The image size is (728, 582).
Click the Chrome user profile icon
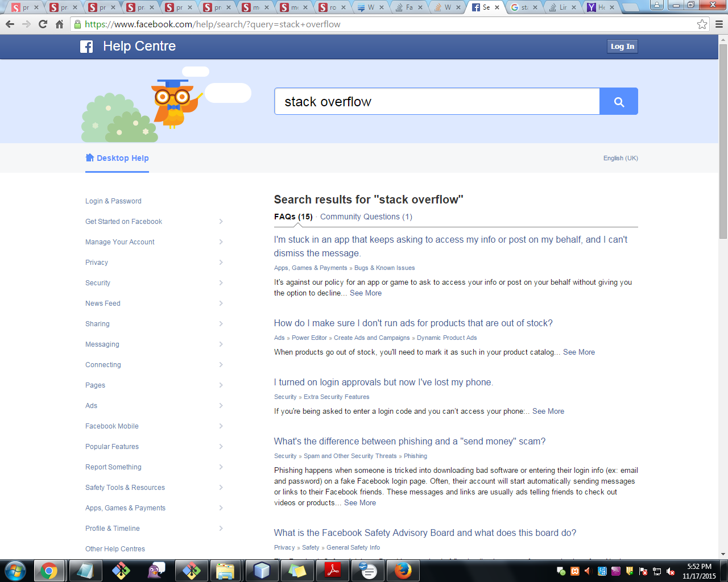pyautogui.click(x=656, y=5)
